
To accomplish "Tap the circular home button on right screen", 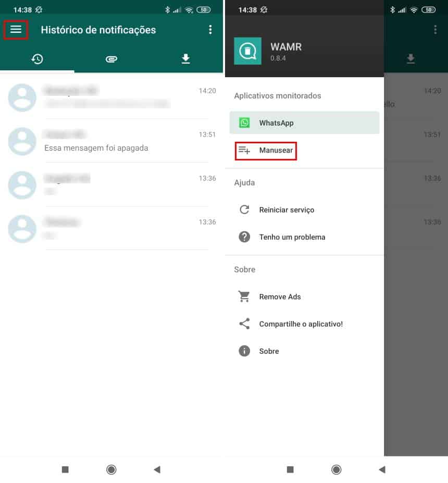I will [x=336, y=469].
